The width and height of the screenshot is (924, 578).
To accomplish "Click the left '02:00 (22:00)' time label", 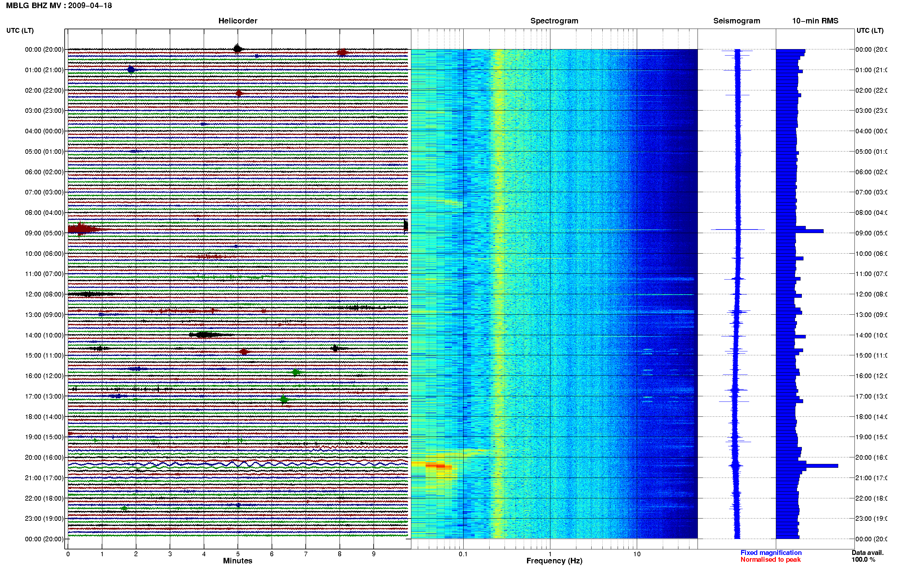I will 44,90.
